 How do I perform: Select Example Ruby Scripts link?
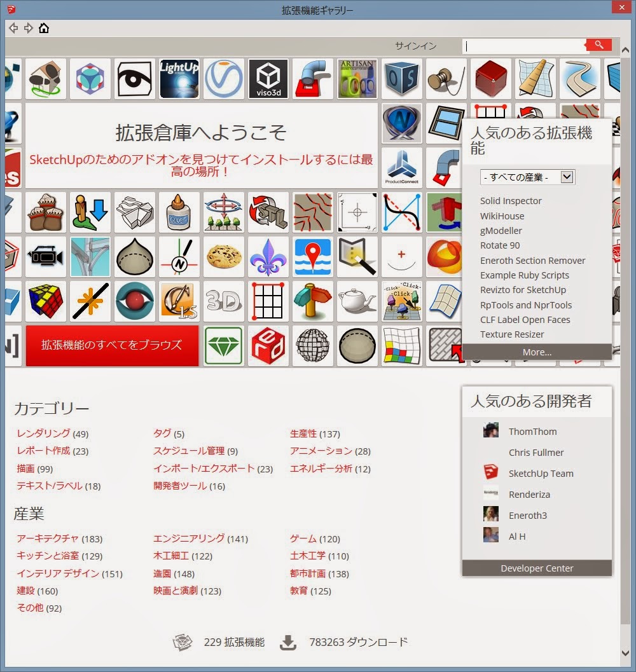[525, 275]
